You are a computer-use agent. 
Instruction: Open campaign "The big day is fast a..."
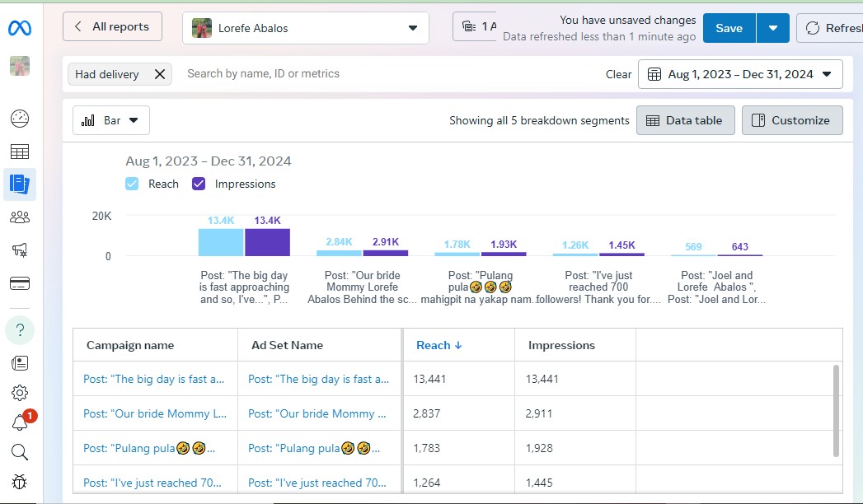(x=153, y=379)
